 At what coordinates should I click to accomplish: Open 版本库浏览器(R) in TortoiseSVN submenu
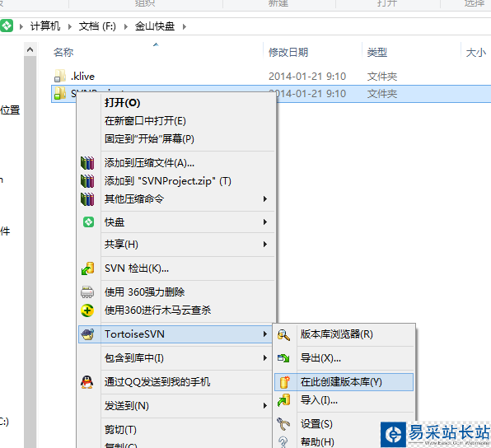click(337, 334)
